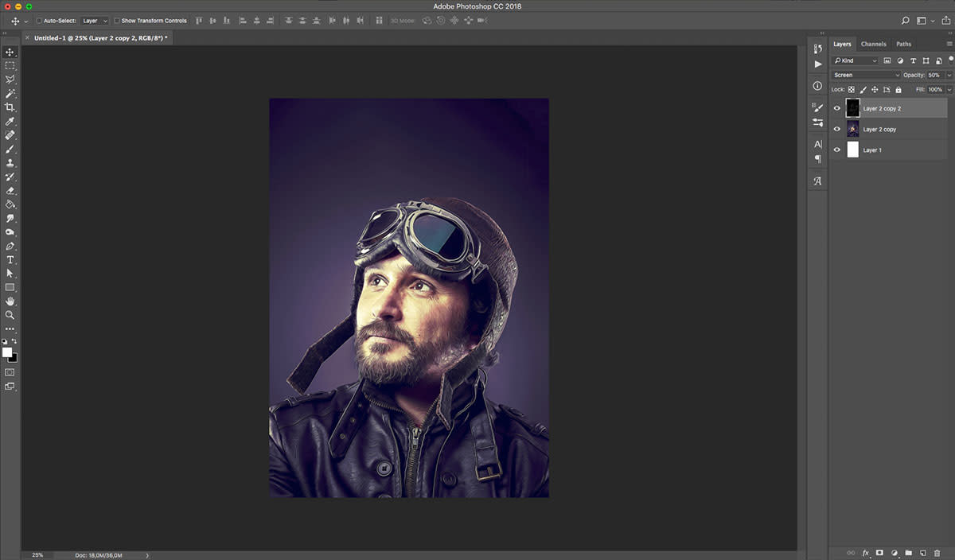This screenshot has width=955, height=560.
Task: Choose the Hand tool
Action: tap(10, 301)
